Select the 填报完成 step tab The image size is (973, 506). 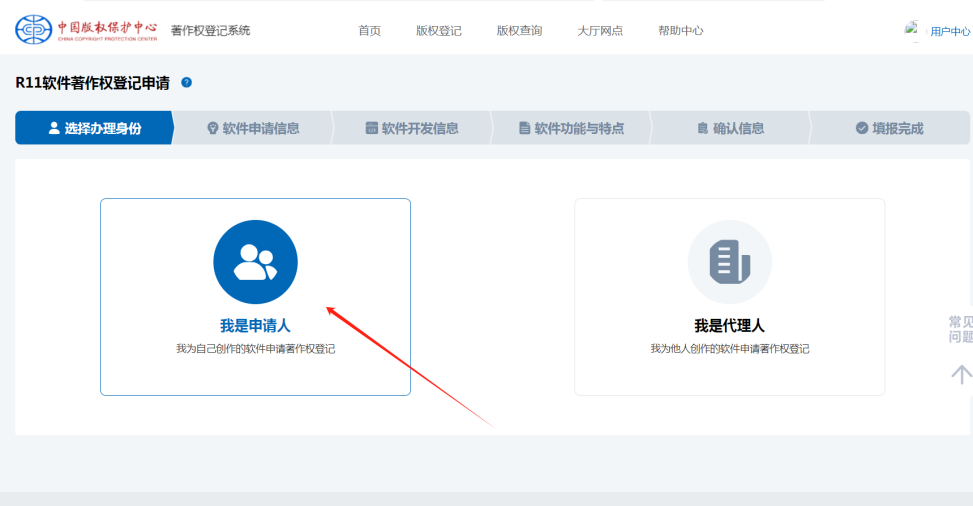[x=889, y=128]
